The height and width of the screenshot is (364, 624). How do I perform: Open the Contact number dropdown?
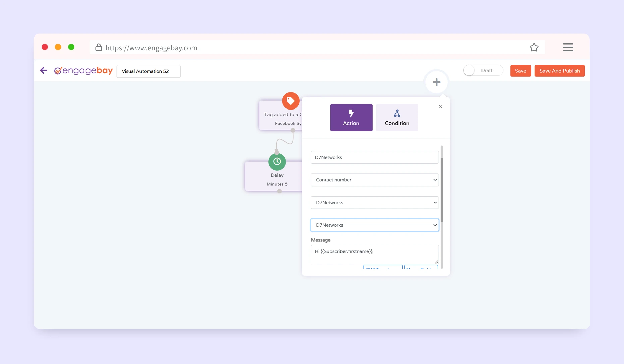coord(375,180)
